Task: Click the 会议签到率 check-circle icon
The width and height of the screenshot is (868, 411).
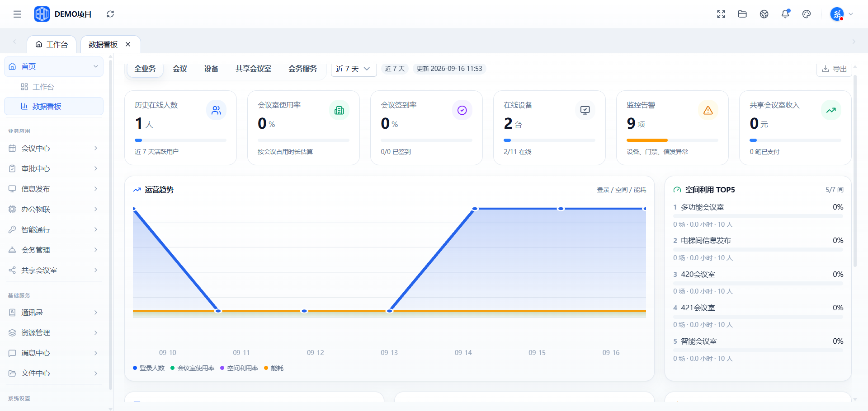Action: (x=462, y=110)
